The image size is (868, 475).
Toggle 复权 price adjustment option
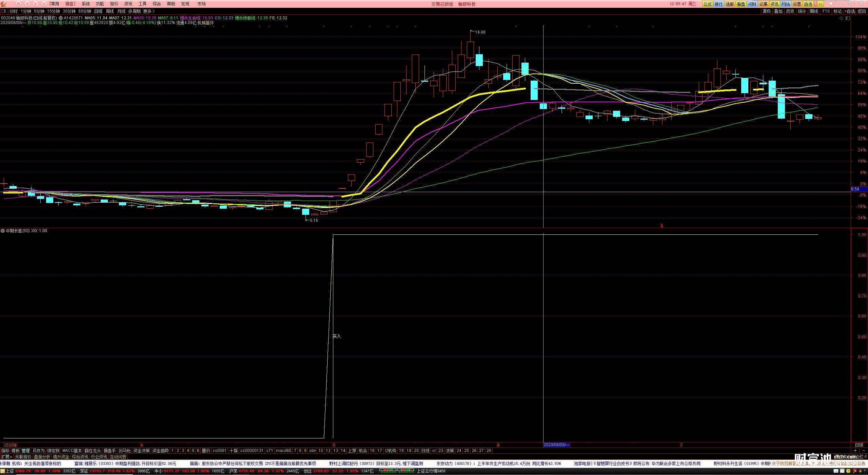tap(767, 11)
